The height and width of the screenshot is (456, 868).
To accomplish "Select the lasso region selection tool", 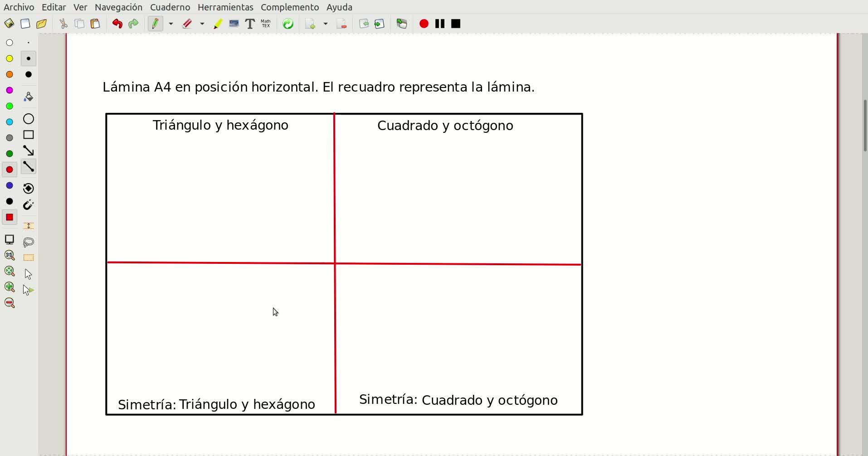I will [29, 243].
